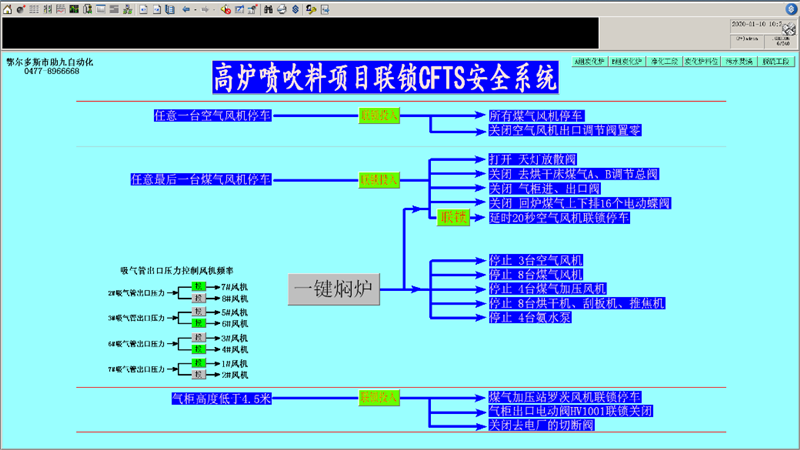Toggle 投 switch for 4#风机
The height and width of the screenshot is (450, 800).
pyautogui.click(x=199, y=349)
